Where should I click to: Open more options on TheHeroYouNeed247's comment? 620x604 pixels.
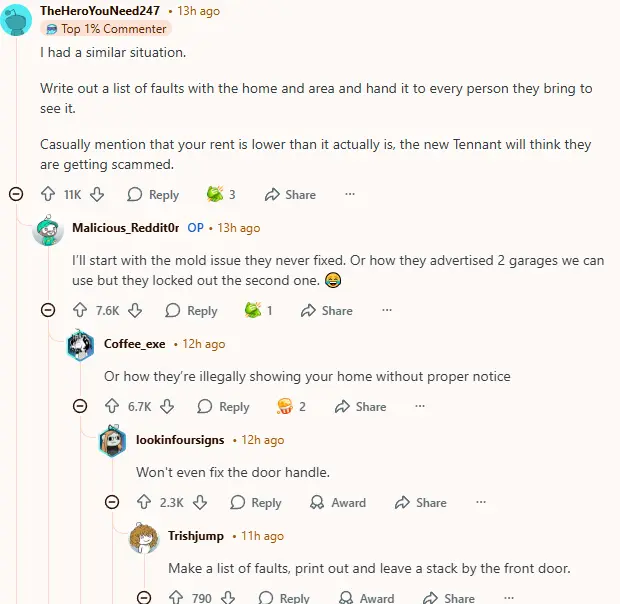click(x=350, y=195)
